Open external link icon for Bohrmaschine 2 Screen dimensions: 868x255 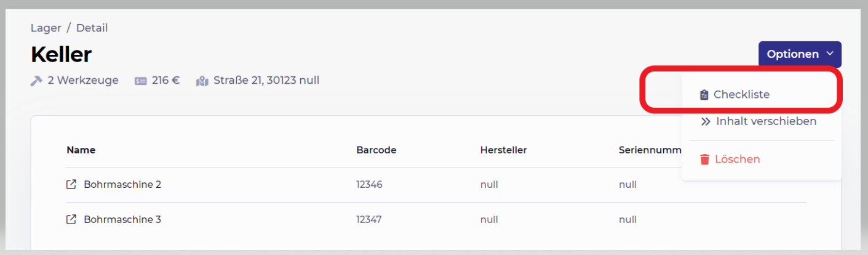click(71, 184)
